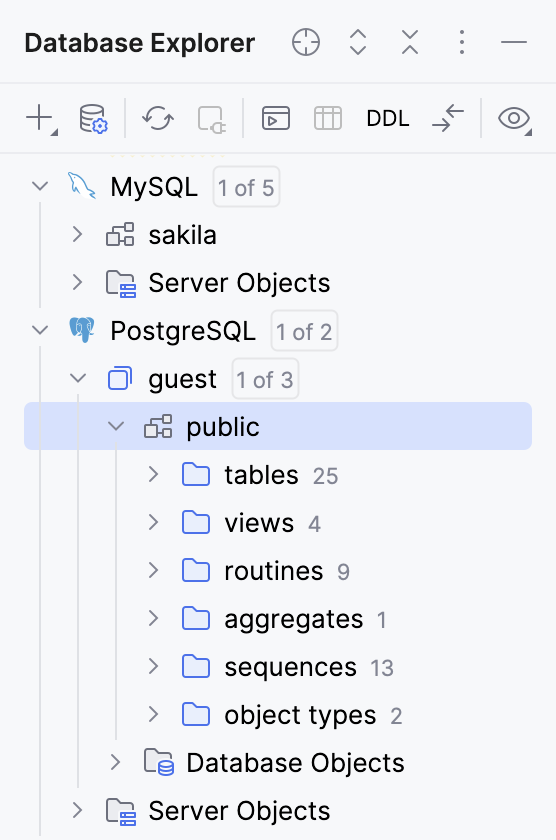The height and width of the screenshot is (840, 556).
Task: Open Data Source Properties icon
Action: coord(93,118)
